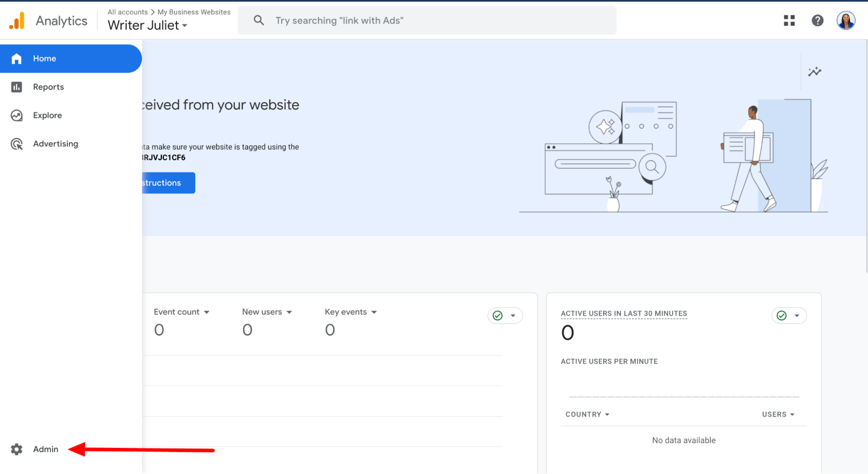This screenshot has width=868, height=474.
Task: Click the measurement ID text ending JVJC1CF6
Action: (164, 158)
